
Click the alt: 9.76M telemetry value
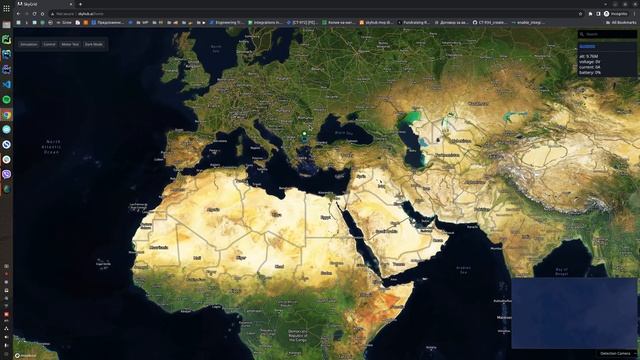coord(589,56)
